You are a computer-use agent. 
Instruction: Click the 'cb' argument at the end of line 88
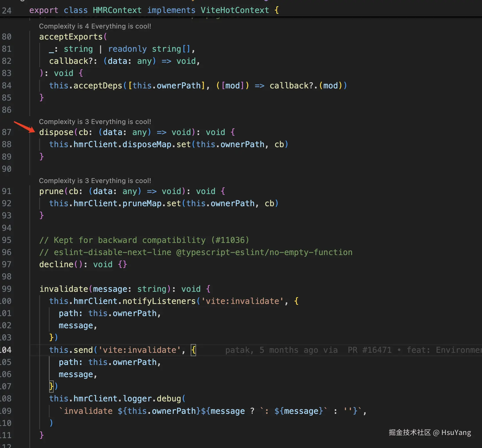(x=279, y=144)
